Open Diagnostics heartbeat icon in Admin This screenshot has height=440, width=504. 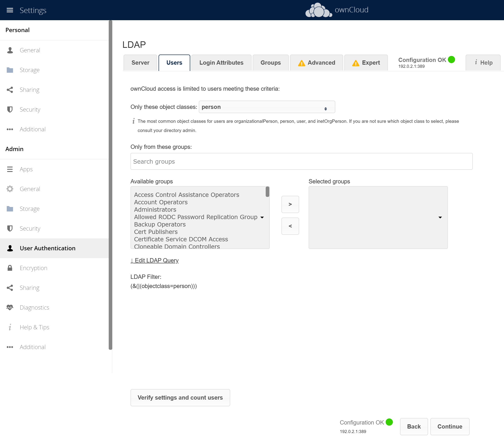pos(10,307)
